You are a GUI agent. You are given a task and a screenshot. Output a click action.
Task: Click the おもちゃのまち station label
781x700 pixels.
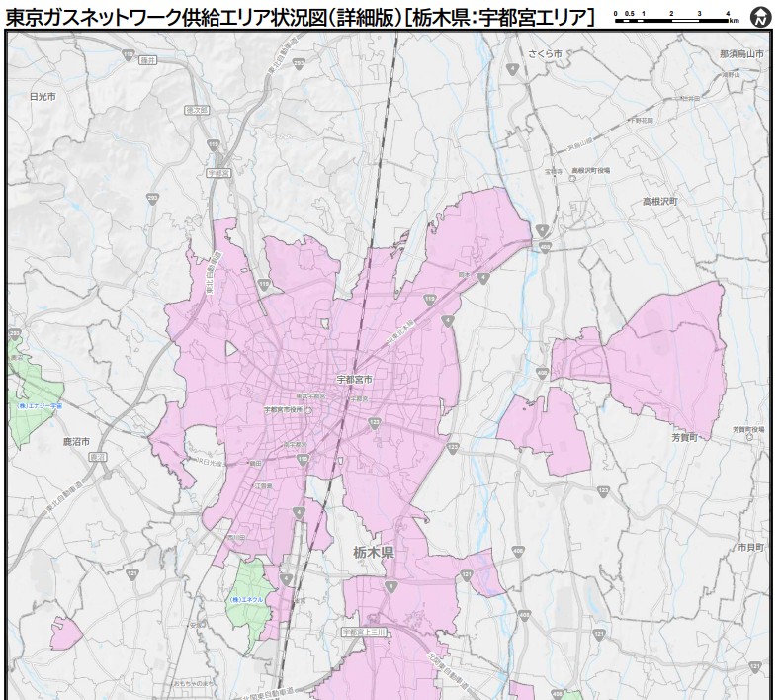tap(194, 684)
